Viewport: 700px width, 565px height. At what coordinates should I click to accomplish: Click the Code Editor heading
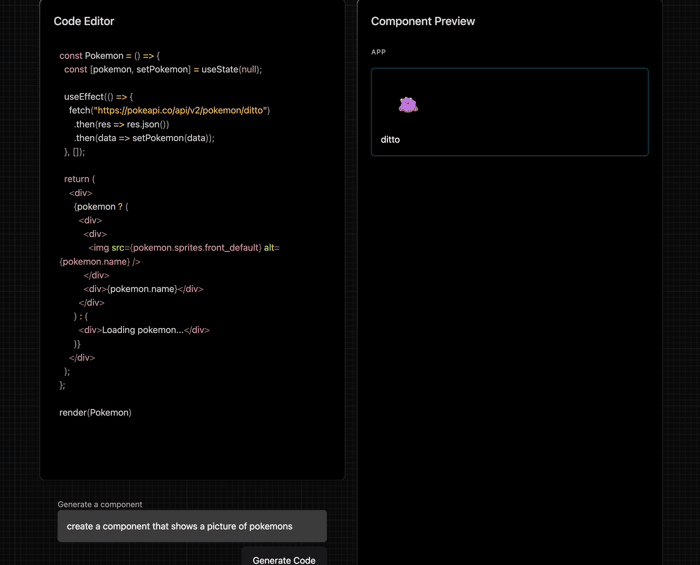click(84, 21)
